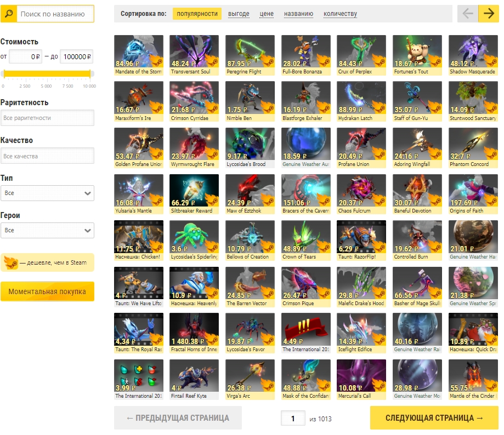Click the right handle of price slider
504x435 pixels.
[90, 73]
